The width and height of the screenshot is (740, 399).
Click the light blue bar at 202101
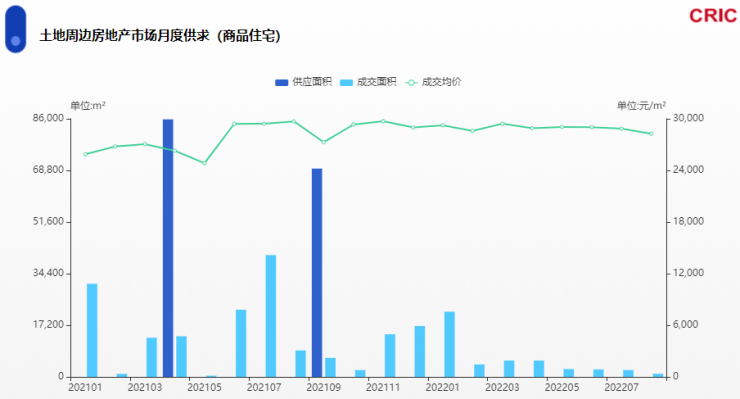coord(92,330)
